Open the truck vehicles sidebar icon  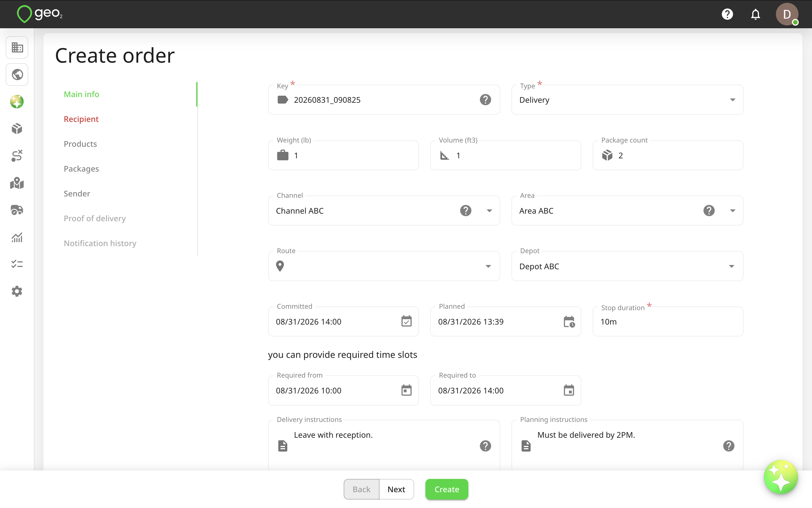17,210
